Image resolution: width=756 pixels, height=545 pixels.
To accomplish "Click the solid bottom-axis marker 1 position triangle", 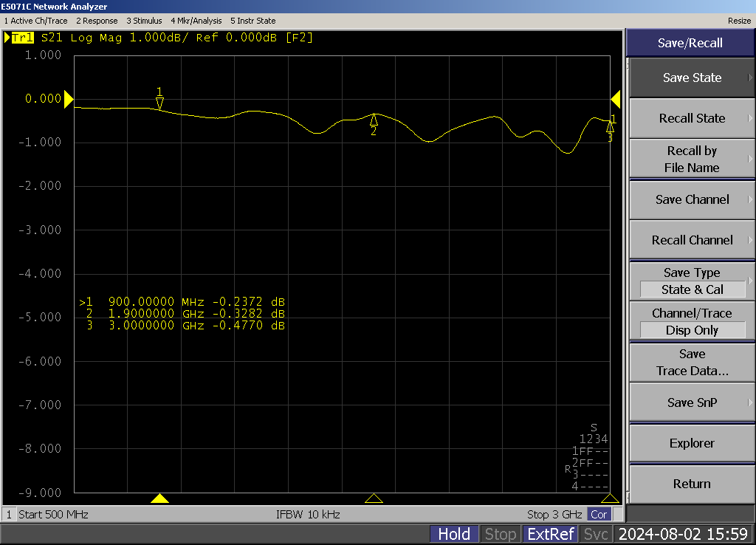I will coord(159,498).
